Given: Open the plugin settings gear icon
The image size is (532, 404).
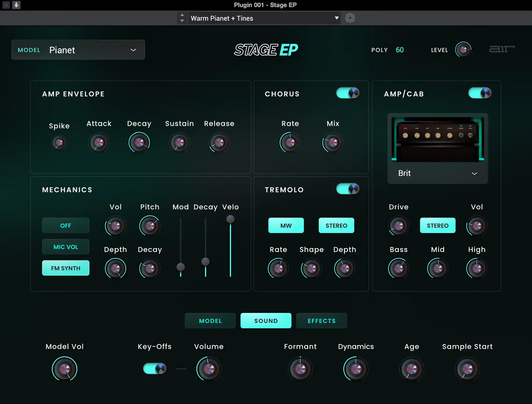Looking at the screenshot, I should click(350, 18).
